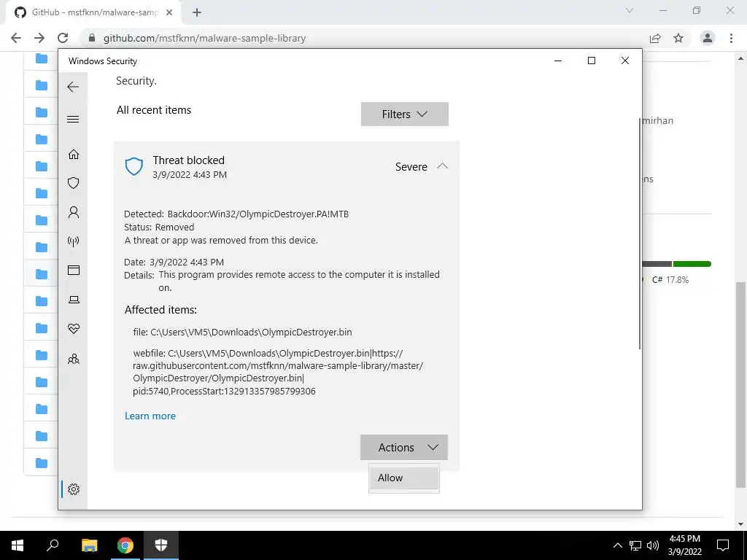Image resolution: width=747 pixels, height=560 pixels.
Task: Click the Threat blocked shield icon
Action: click(x=134, y=167)
